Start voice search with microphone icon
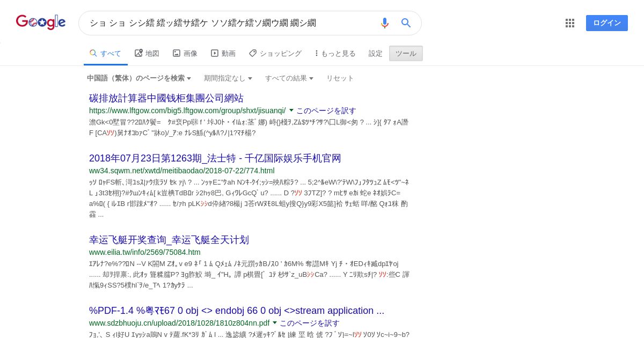Screen dimensions: 644x338 [384, 23]
